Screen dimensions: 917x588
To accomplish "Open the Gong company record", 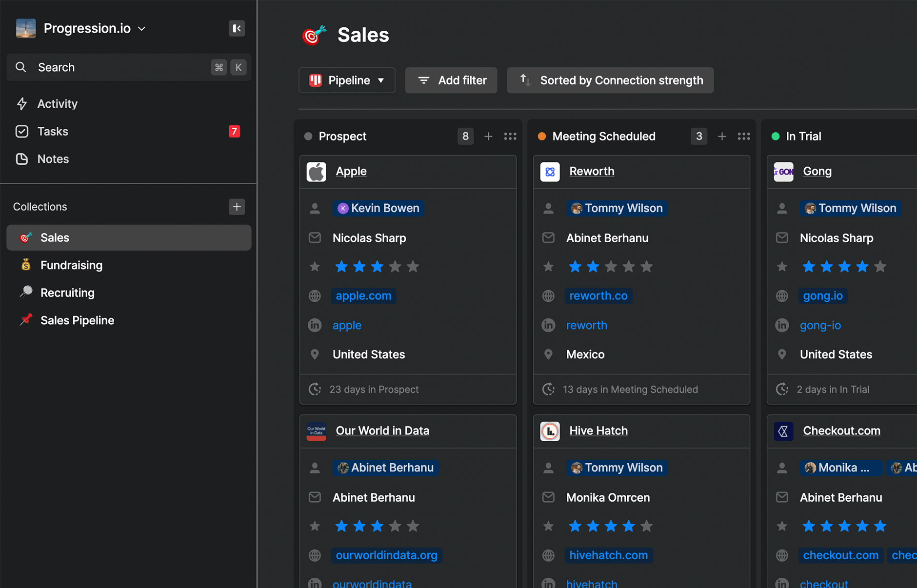I will tap(817, 172).
